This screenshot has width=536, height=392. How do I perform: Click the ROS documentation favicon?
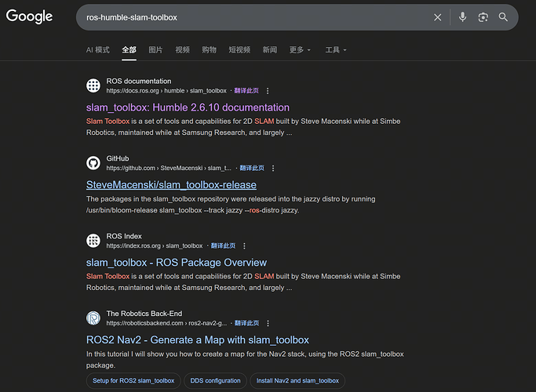pos(93,85)
